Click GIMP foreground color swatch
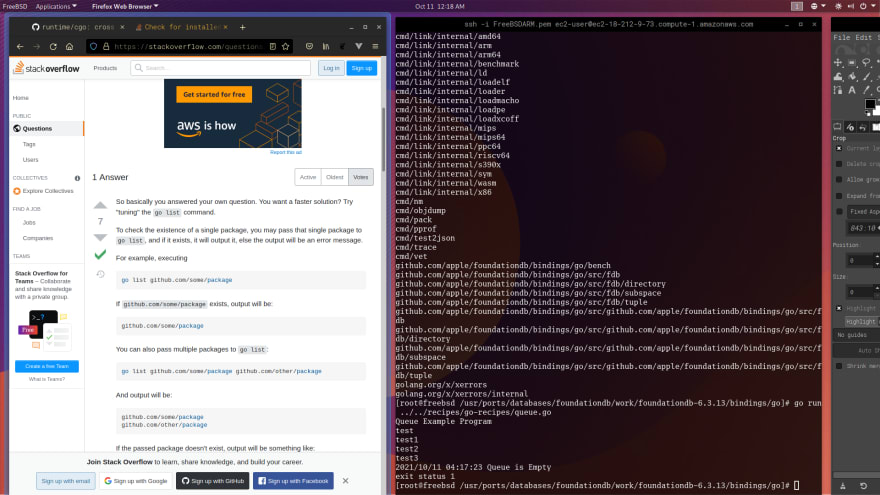This screenshot has height=495, width=880. point(869,104)
